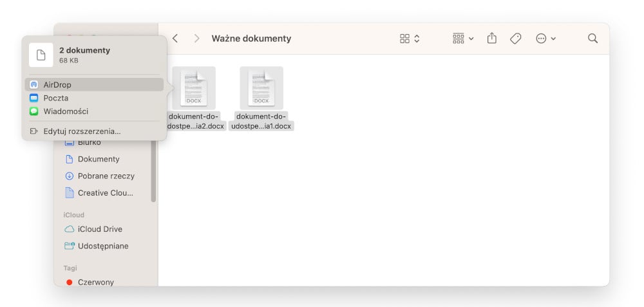Image resolution: width=644 pixels, height=307 pixels.
Task: Open Pobrane rzeczy in the sidebar
Action: [x=106, y=176]
